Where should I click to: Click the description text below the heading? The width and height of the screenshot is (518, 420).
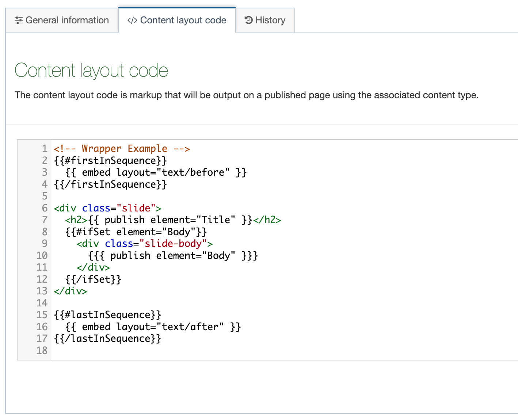(x=247, y=95)
